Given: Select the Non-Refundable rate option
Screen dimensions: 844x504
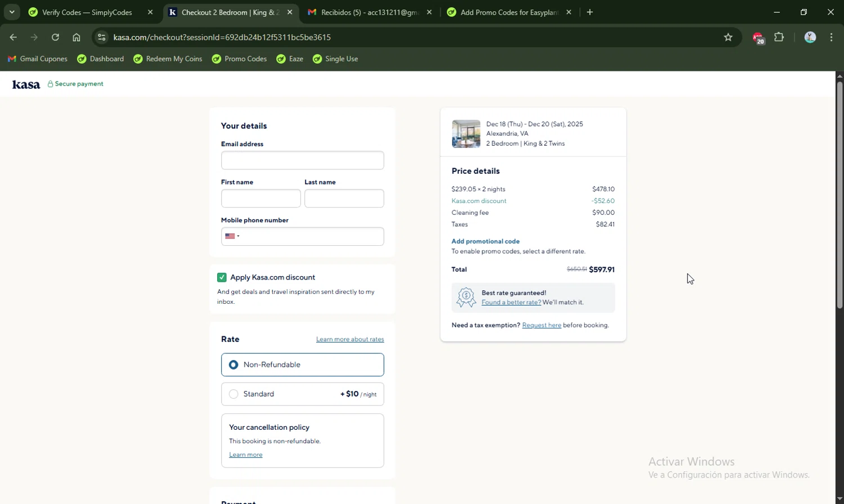Looking at the screenshot, I should pyautogui.click(x=303, y=364).
